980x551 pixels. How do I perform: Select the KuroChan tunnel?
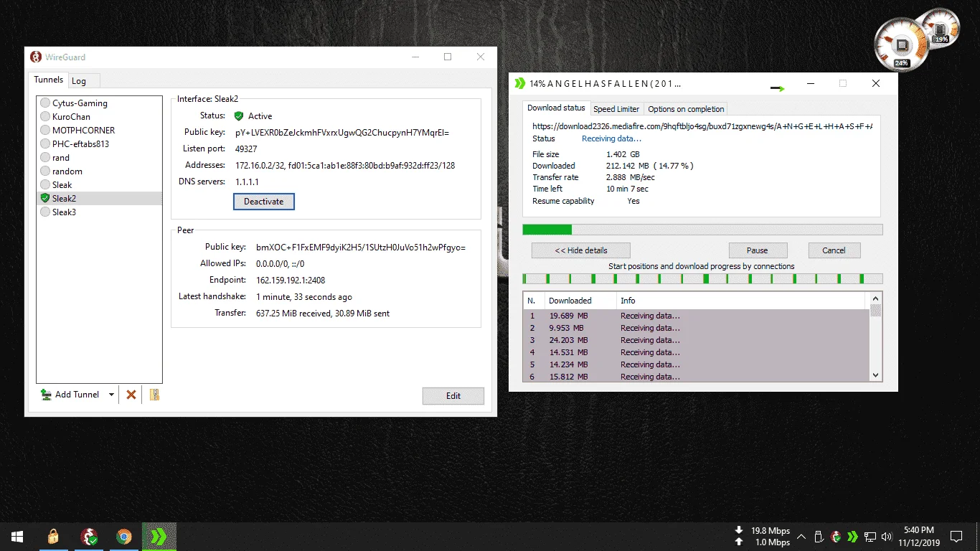tap(99, 117)
